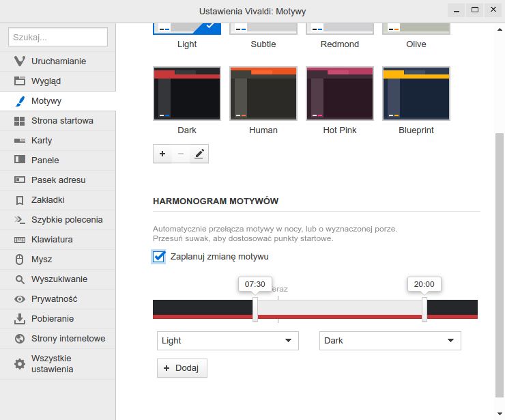
Task: Open Szybkie polecenia settings section
Action: [58, 220]
